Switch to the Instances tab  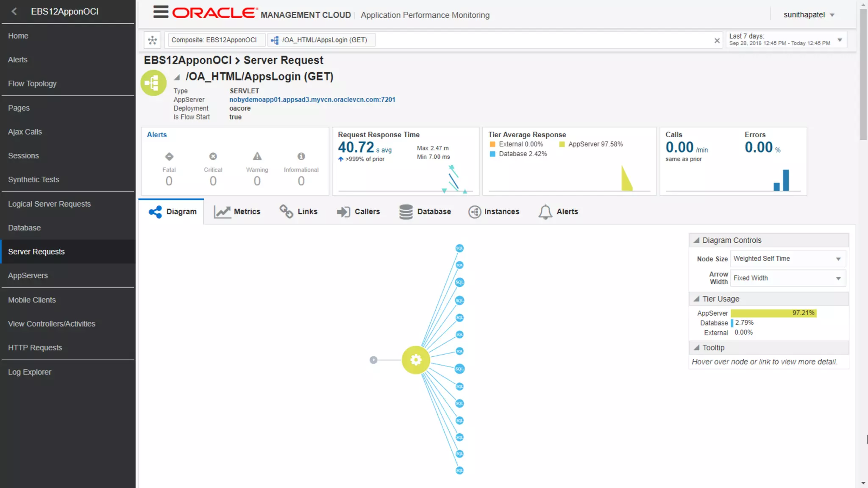pos(494,211)
